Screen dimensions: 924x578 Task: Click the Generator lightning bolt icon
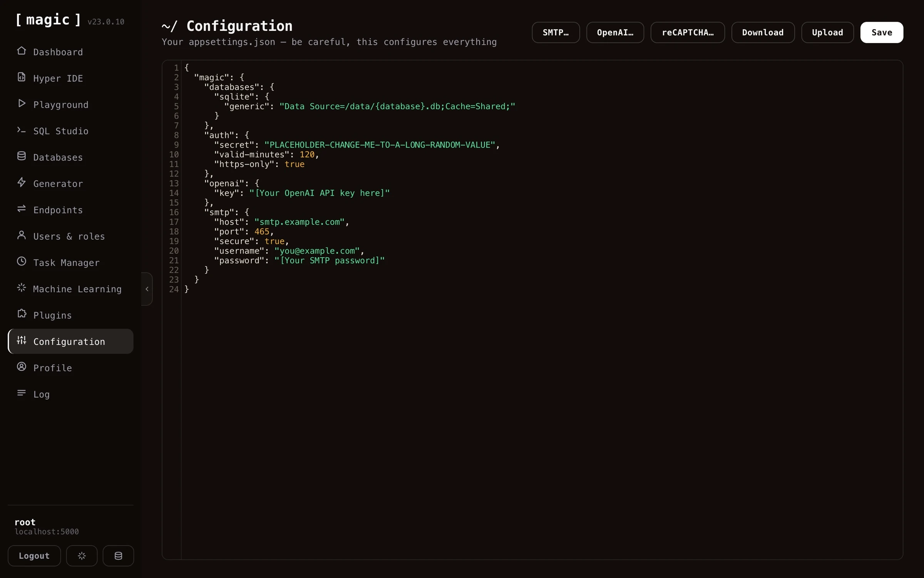point(22,182)
